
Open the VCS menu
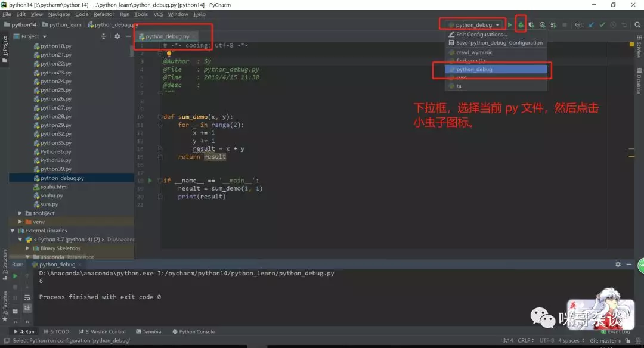[x=158, y=14]
